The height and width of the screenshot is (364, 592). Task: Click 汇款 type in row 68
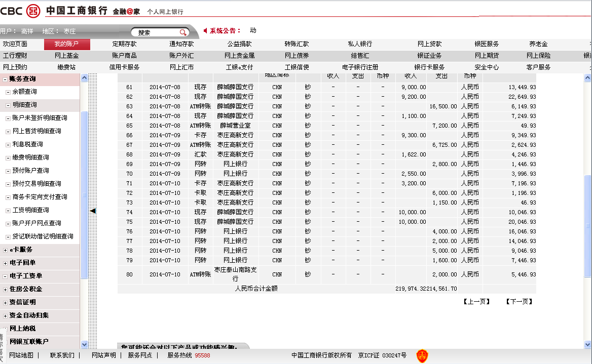(201, 154)
